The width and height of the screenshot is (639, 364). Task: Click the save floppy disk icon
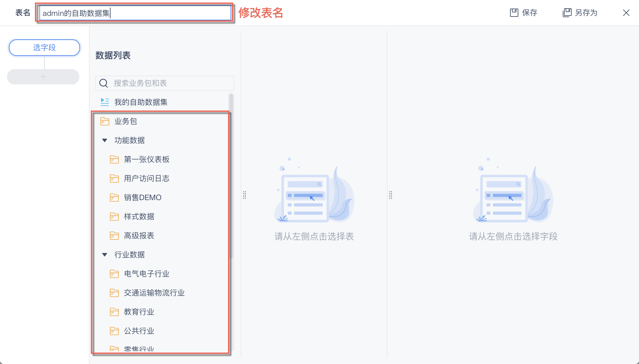514,13
